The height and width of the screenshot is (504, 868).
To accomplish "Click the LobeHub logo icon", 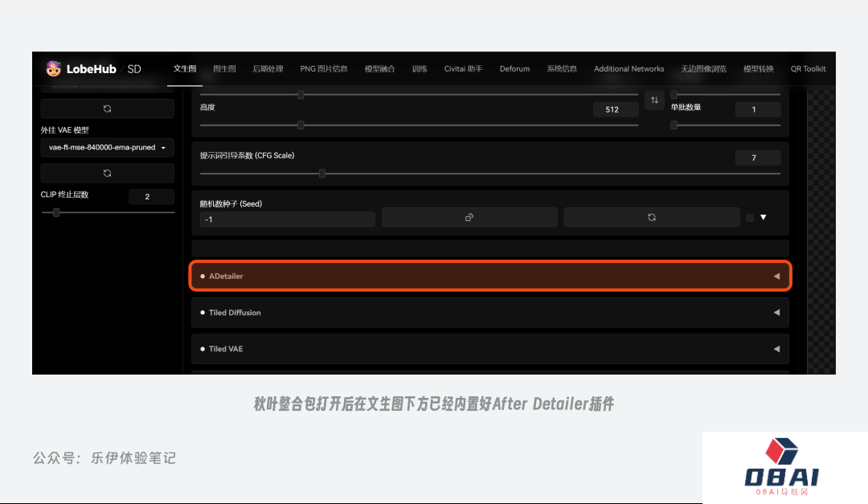I will [53, 69].
